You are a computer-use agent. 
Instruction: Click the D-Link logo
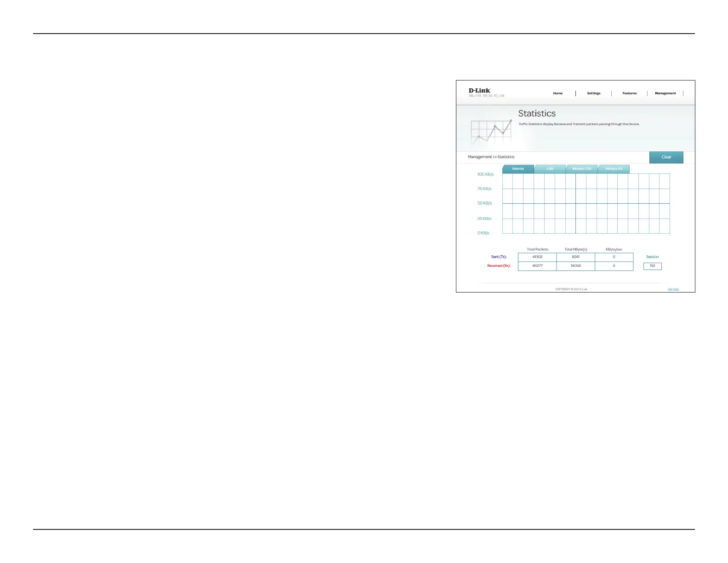[479, 91]
